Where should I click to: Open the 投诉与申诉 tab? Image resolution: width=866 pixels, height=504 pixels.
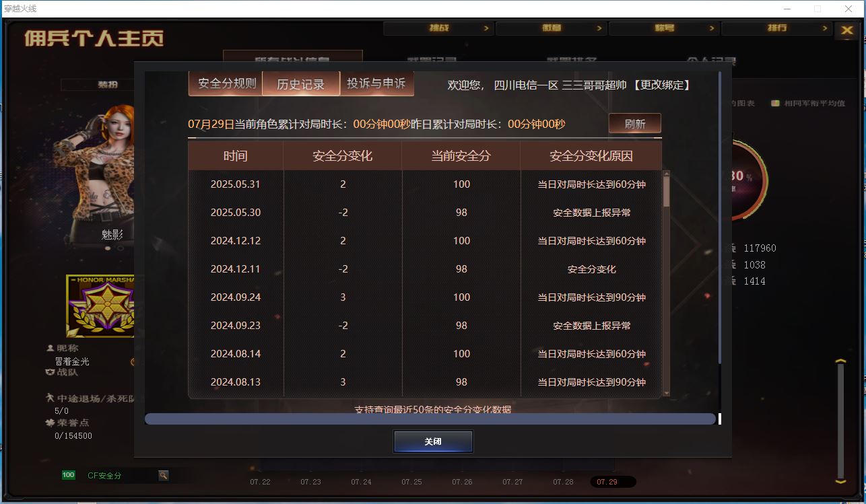pos(376,83)
